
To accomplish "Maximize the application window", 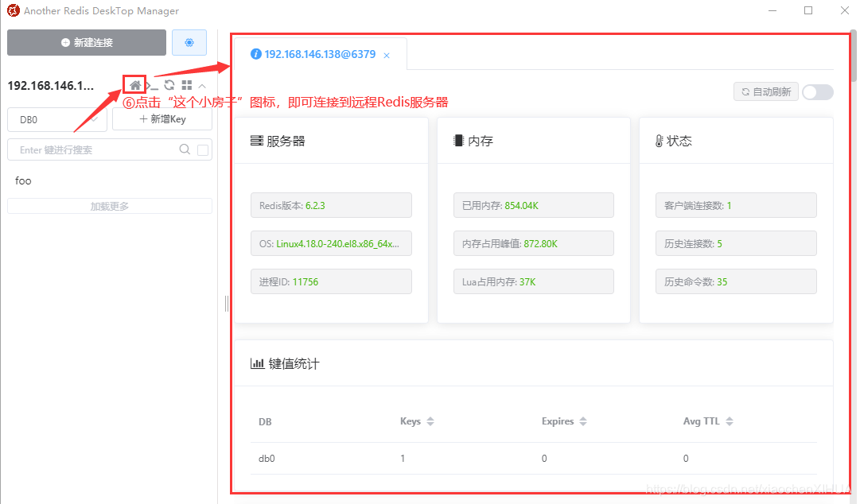I will (x=808, y=10).
